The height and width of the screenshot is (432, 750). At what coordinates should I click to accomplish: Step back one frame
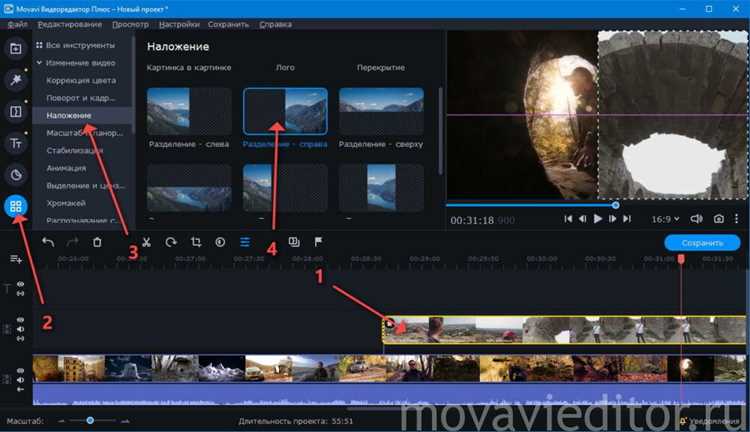583,219
